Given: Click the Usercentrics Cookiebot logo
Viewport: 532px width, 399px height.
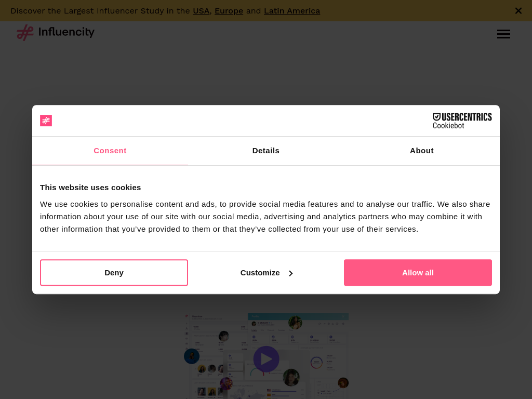Looking at the screenshot, I should [462, 121].
